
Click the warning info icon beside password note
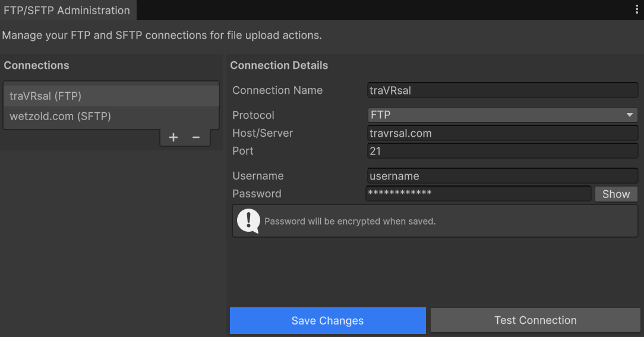(248, 221)
